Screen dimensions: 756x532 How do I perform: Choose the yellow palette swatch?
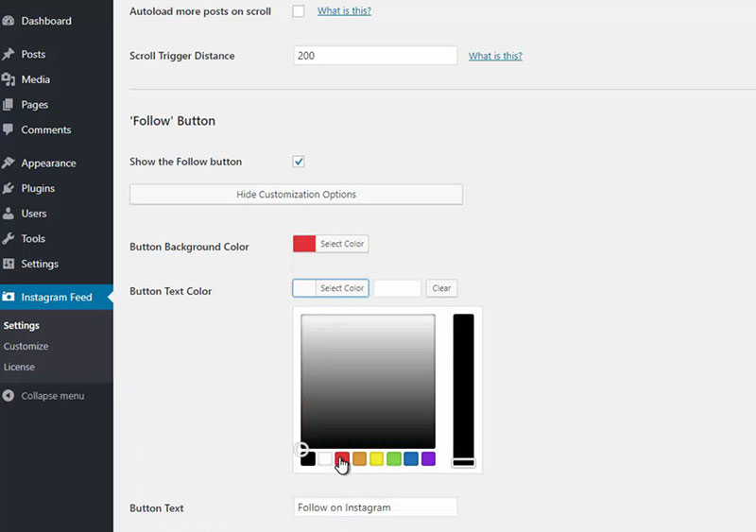point(376,458)
